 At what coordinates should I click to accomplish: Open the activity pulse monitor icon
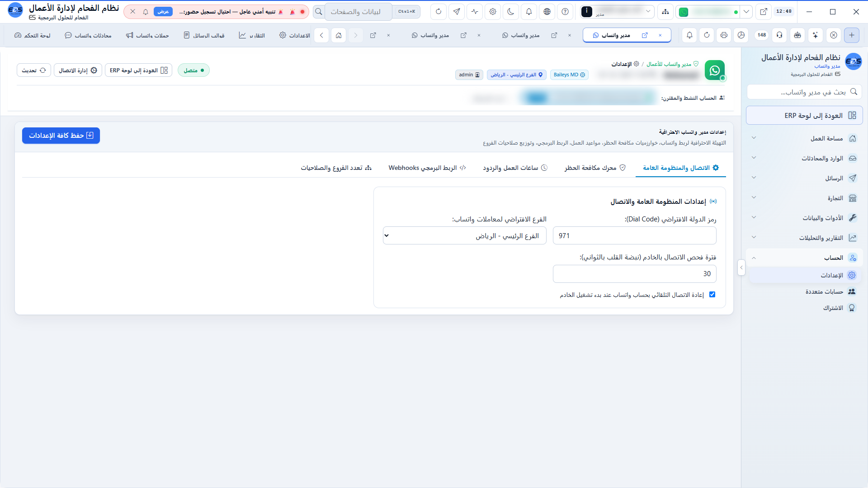pyautogui.click(x=475, y=12)
